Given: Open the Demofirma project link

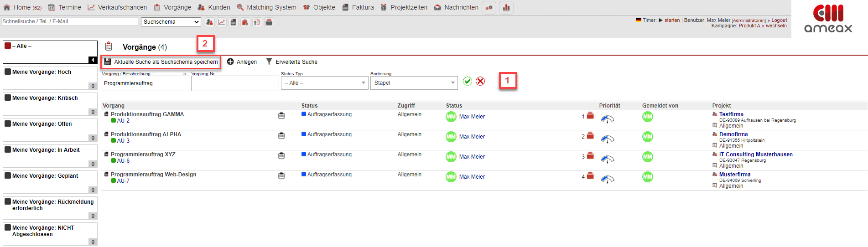Looking at the screenshot, I should pos(733,134).
